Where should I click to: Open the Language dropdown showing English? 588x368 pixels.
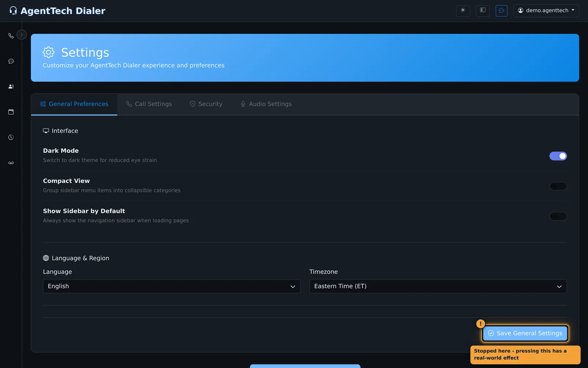click(x=172, y=286)
